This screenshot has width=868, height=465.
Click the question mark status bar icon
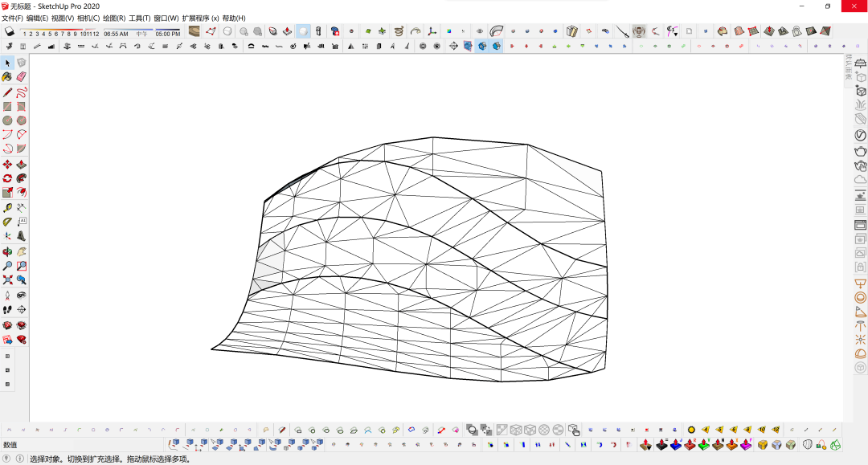[x=7, y=459]
